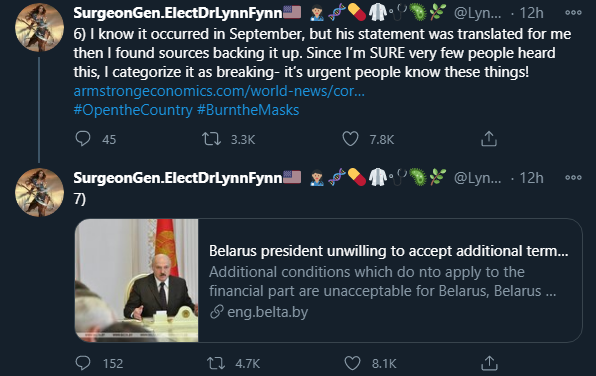Open SurgeonGen.ElectDrLynnFynn name on first tweet
The height and width of the screenshot is (376, 596).
click(x=178, y=13)
